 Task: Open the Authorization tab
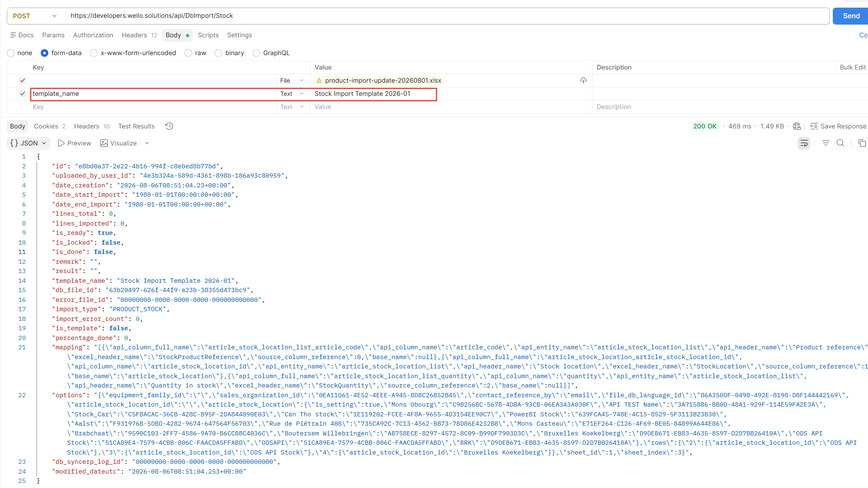coord(93,35)
